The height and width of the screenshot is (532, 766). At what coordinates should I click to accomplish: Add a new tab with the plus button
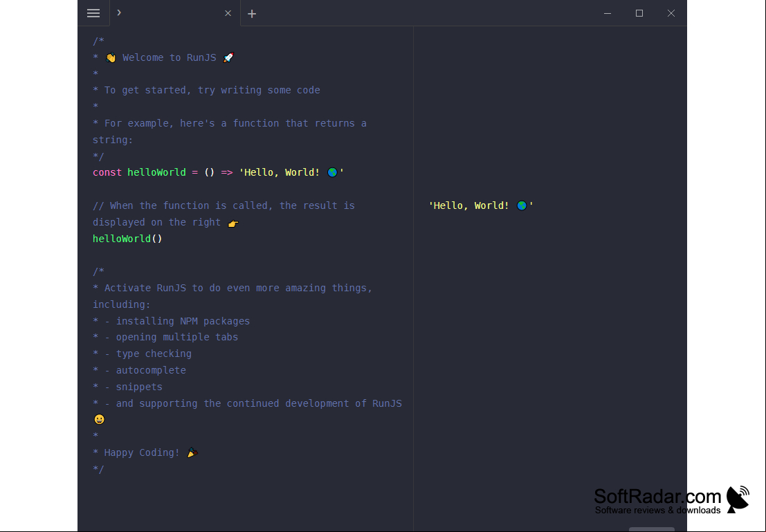coord(252,14)
